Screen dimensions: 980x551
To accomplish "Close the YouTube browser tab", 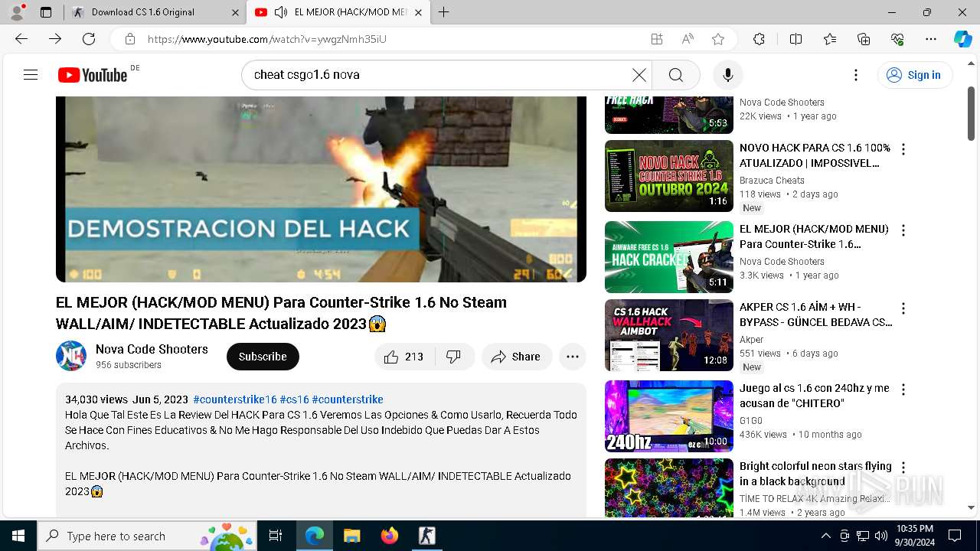I will point(418,12).
